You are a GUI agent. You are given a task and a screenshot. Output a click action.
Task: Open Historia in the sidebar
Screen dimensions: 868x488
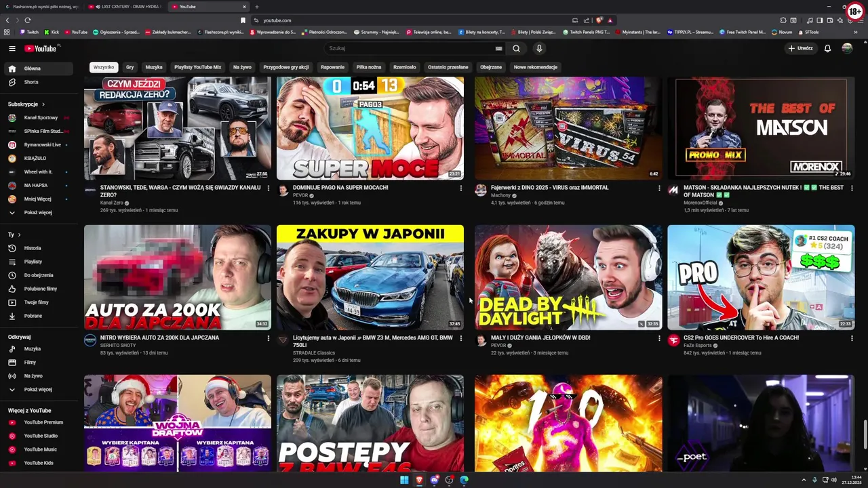[38, 248]
